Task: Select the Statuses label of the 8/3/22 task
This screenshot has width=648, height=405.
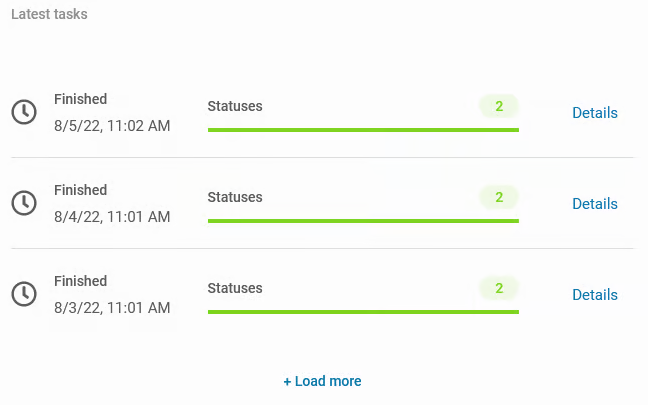Action: coord(235,288)
